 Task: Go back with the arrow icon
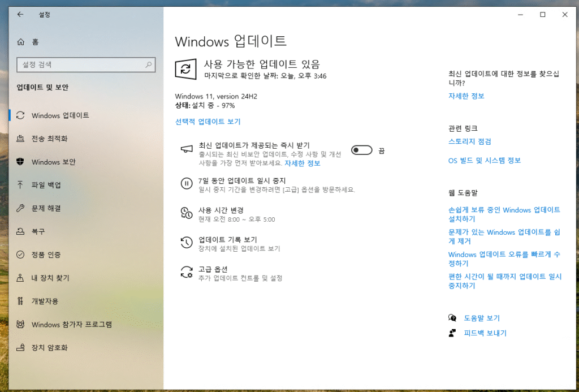(20, 14)
